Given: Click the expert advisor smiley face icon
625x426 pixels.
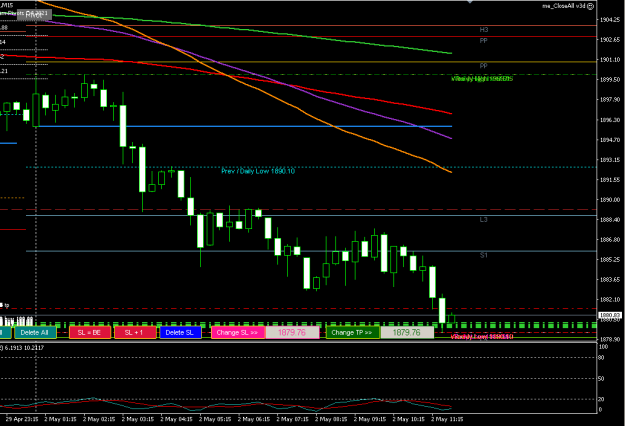Looking at the screenshot, I should coord(591,6).
